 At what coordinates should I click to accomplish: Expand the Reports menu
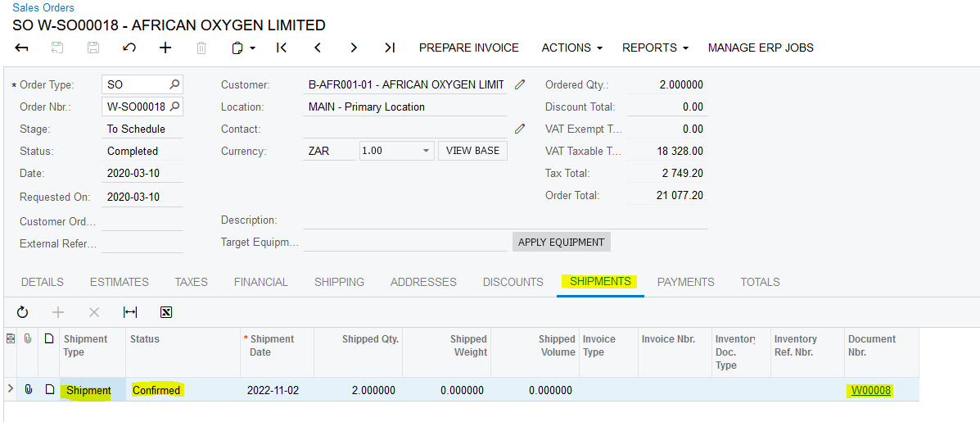pos(655,48)
